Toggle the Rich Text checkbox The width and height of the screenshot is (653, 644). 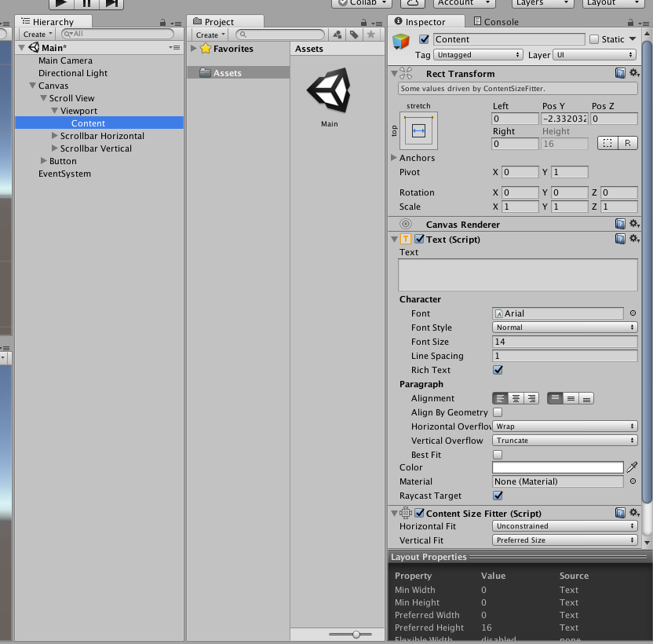click(498, 370)
